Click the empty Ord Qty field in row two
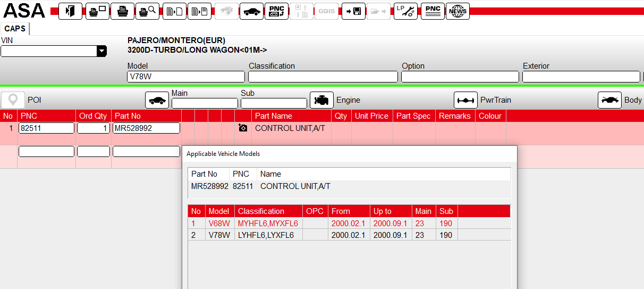The height and width of the screenshot is (289, 644). pos(94,152)
